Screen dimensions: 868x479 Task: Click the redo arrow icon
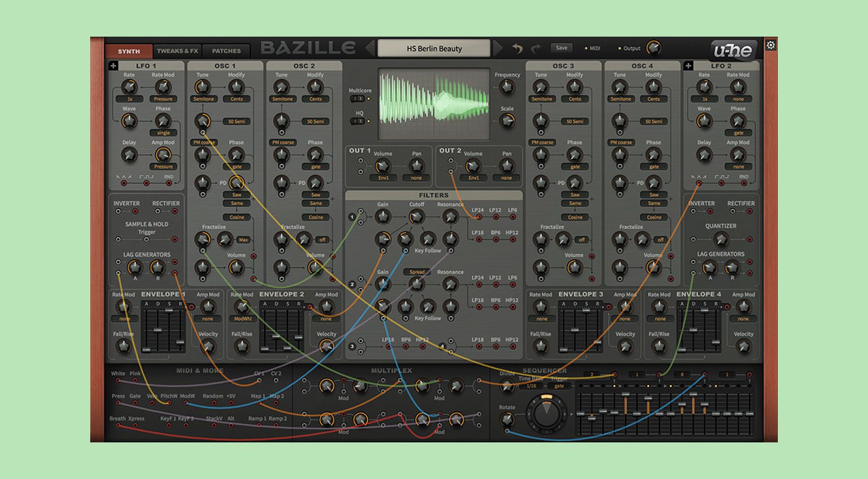point(536,48)
